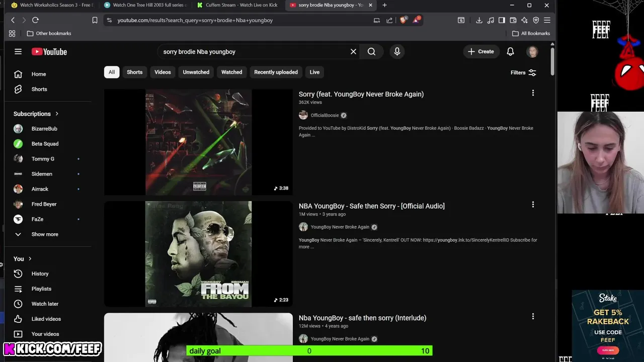Screen dimensions: 644x362
Task: Click the bookmark icon in toolbar
Action: [95, 20]
